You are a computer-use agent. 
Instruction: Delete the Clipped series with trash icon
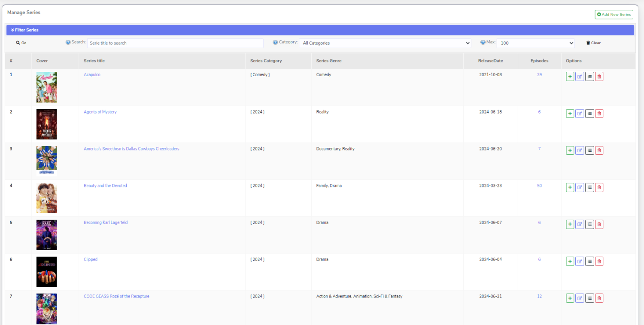(599, 261)
